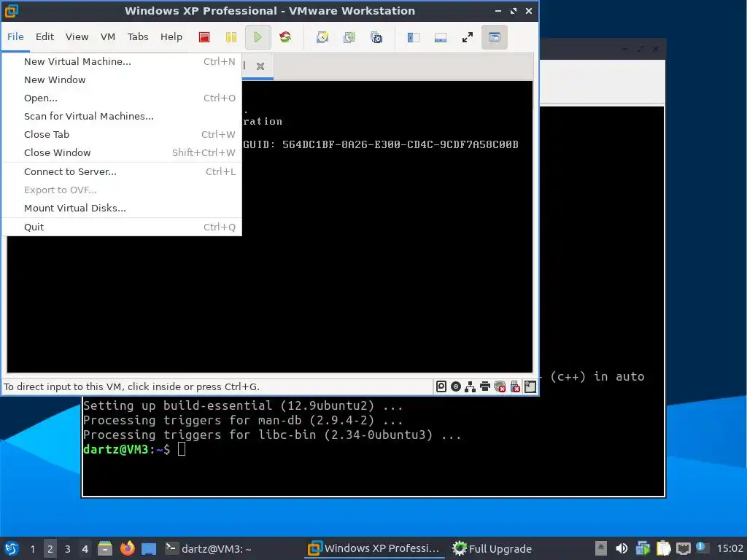Close the VM tab with the x
This screenshot has width=747, height=560.
tap(260, 66)
